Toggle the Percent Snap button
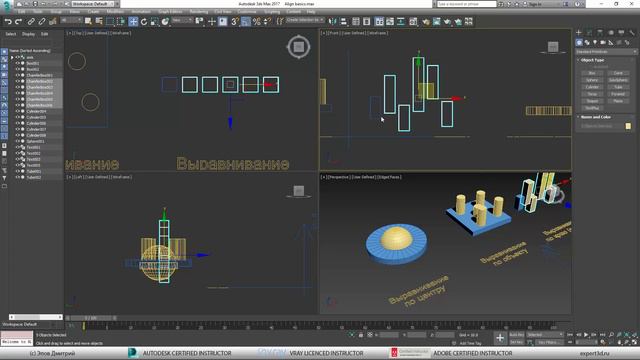 pyautogui.click(x=256, y=22)
